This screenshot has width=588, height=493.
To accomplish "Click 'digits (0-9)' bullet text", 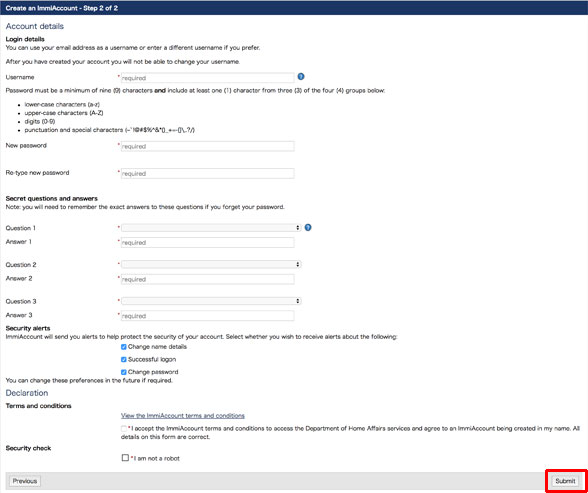I will [x=40, y=121].
